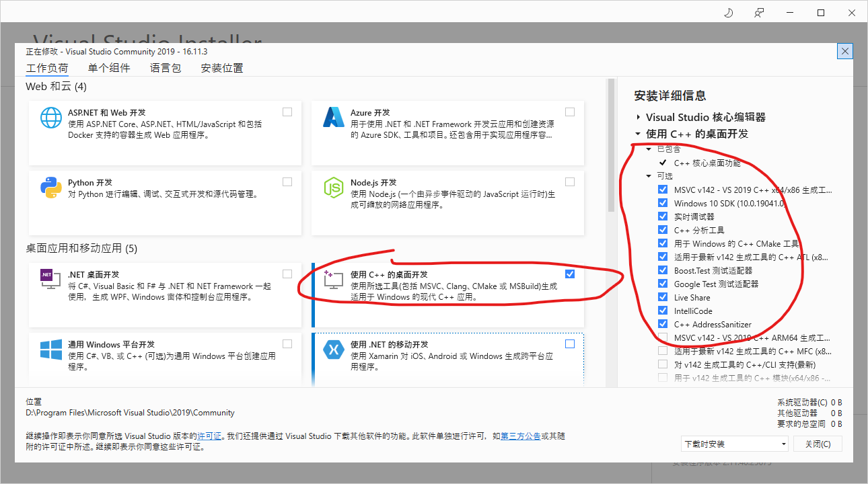Uncheck Windows 10 SDK component
Viewport: 868px width, 484px height.
tap(663, 203)
